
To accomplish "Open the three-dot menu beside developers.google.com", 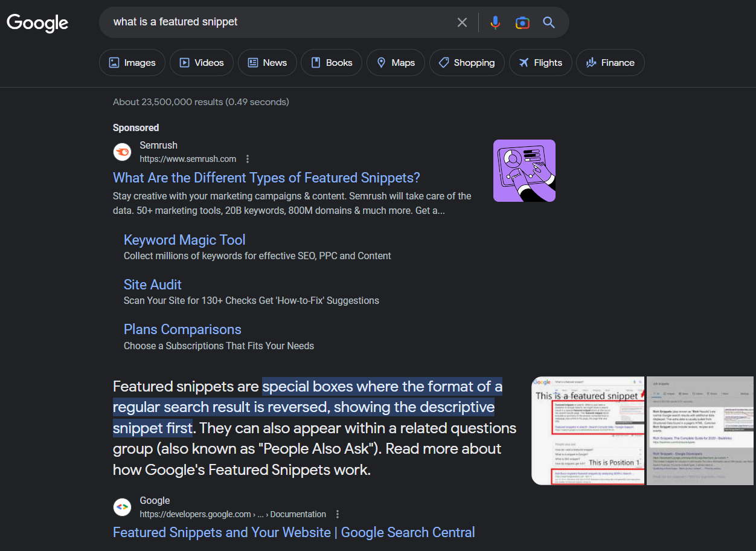I will point(338,514).
